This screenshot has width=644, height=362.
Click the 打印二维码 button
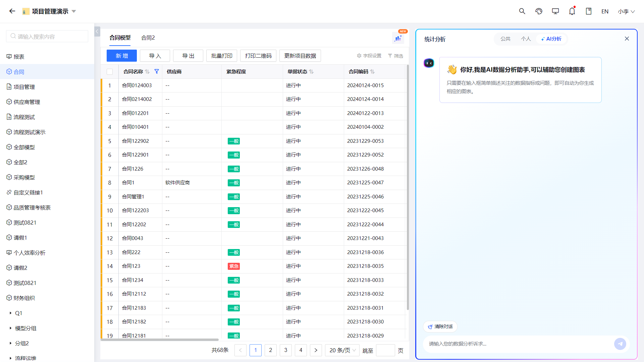[258, 56]
